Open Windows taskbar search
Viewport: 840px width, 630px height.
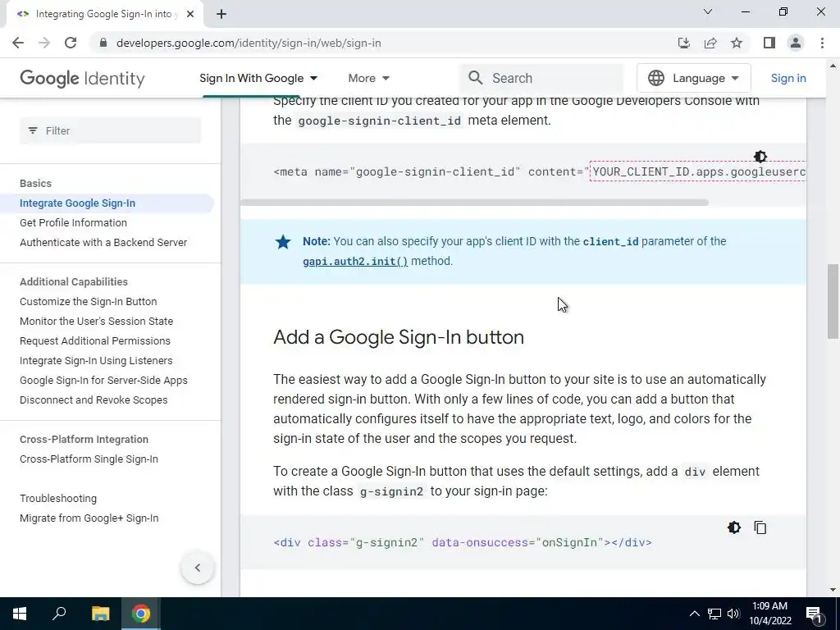point(59,614)
